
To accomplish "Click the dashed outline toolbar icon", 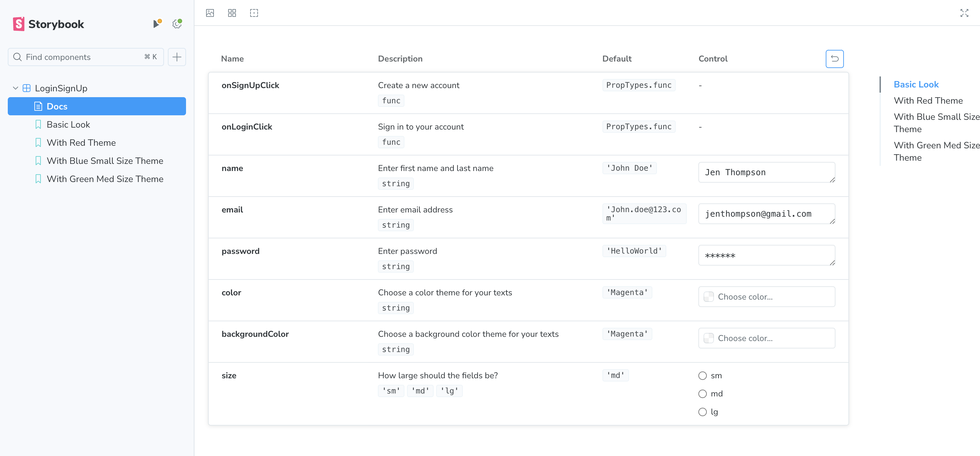I will pyautogui.click(x=254, y=13).
